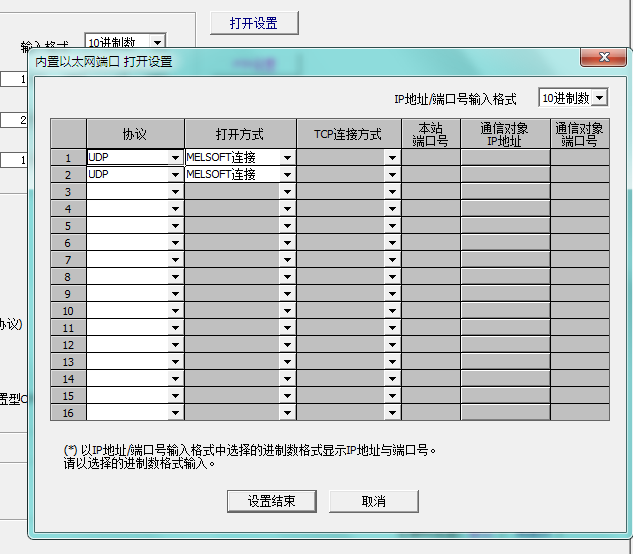This screenshot has width=633, height=554.
Task: Click the 取消 button
Action: [x=374, y=501]
